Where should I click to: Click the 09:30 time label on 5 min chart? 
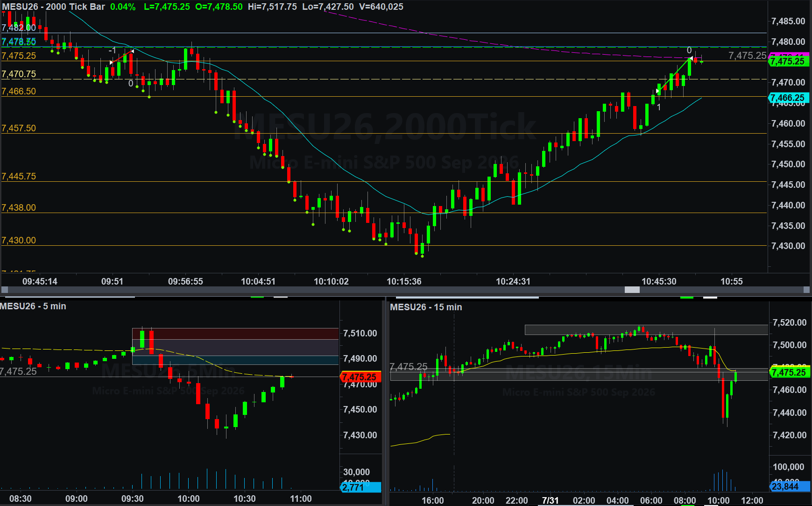(x=133, y=499)
